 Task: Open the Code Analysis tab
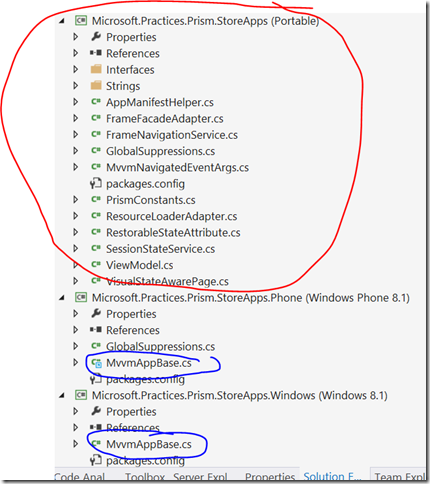point(80,476)
